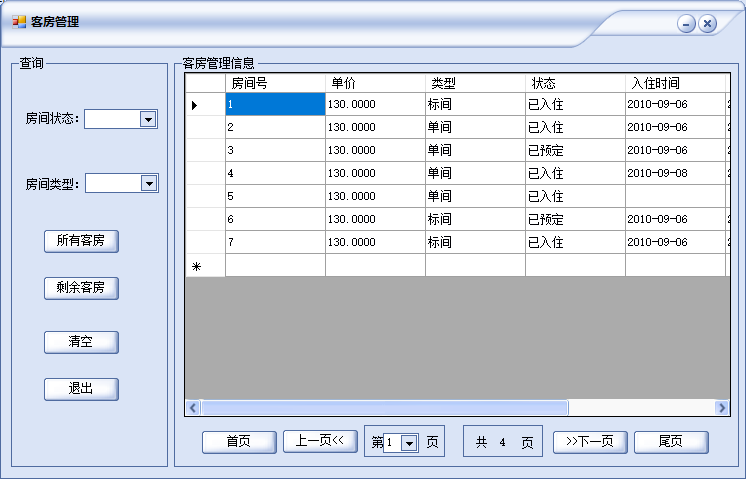Click the right arrow of horizontal scrollbar
746x479 pixels.
pyautogui.click(x=722, y=408)
